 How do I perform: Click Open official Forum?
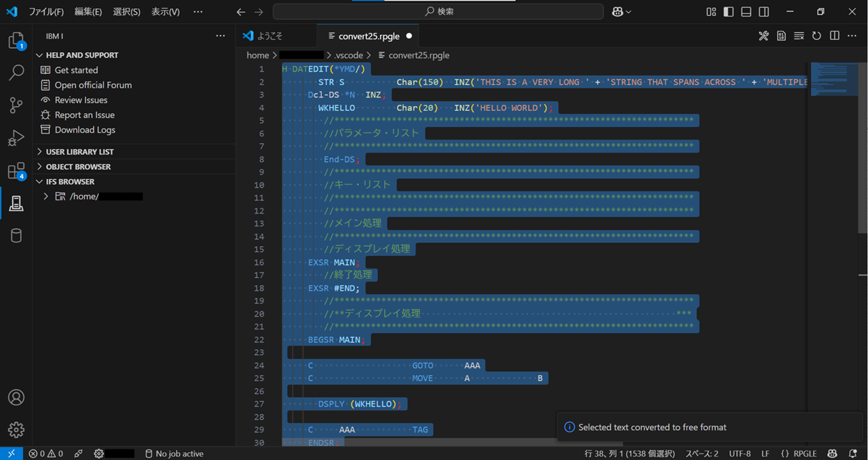[x=93, y=85]
